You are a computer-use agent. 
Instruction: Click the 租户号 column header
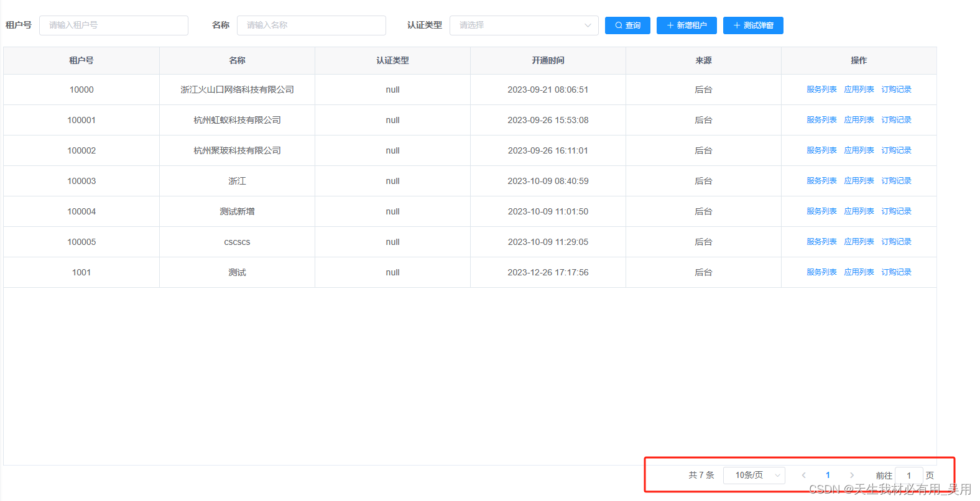[x=81, y=60]
